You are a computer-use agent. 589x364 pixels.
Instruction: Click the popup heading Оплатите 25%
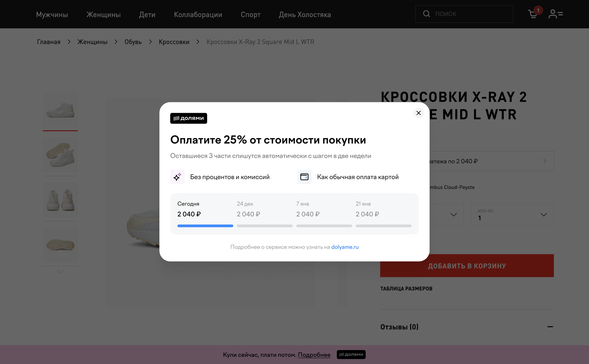tap(268, 140)
